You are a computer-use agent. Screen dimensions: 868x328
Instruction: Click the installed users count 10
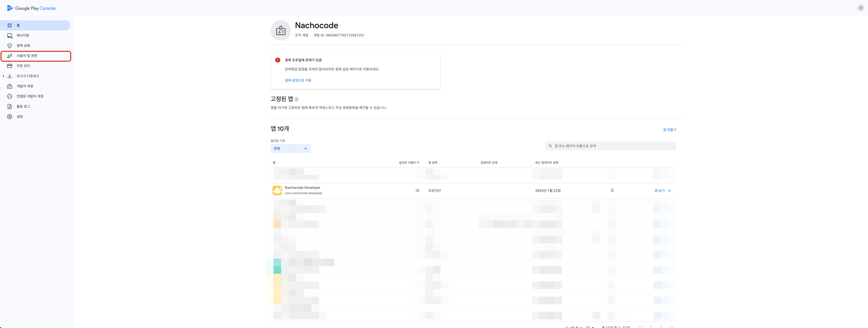pyautogui.click(x=417, y=191)
